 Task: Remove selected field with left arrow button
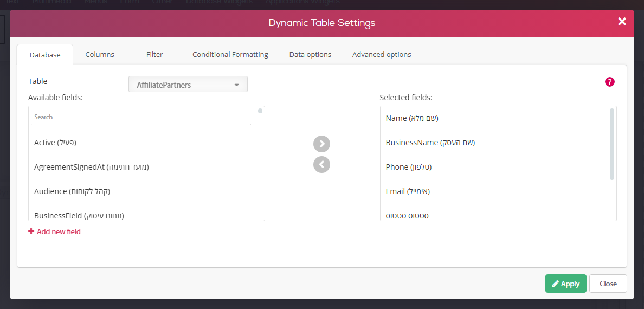321,164
